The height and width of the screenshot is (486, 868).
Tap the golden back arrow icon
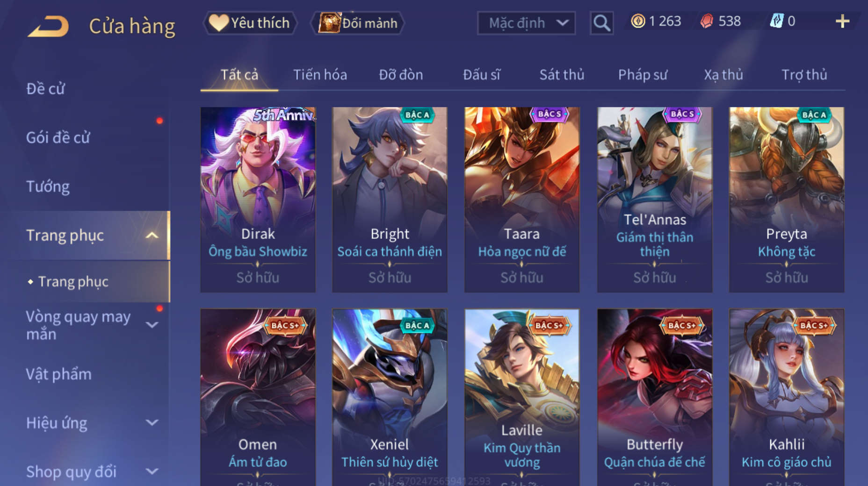point(48,26)
